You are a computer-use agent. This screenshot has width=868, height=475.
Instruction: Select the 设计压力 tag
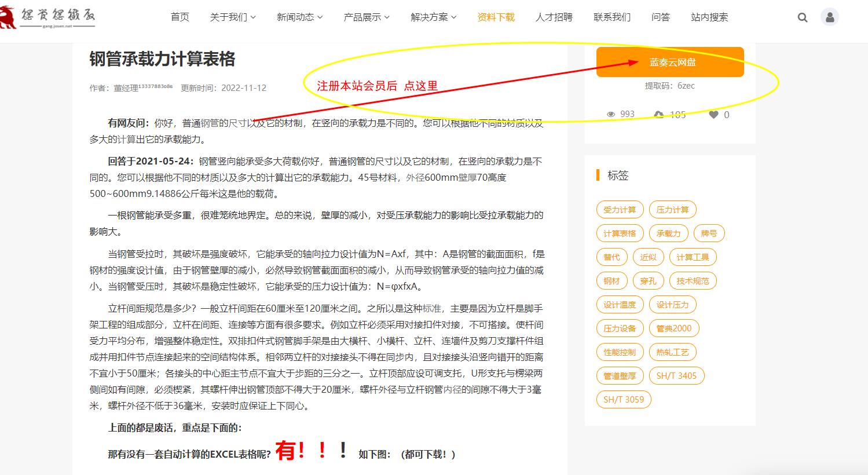pos(673,305)
